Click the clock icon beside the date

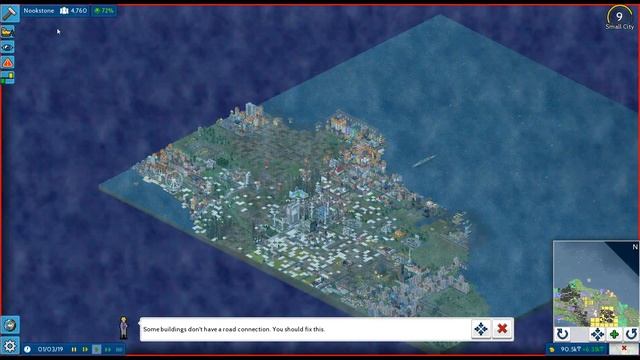click(x=27, y=349)
